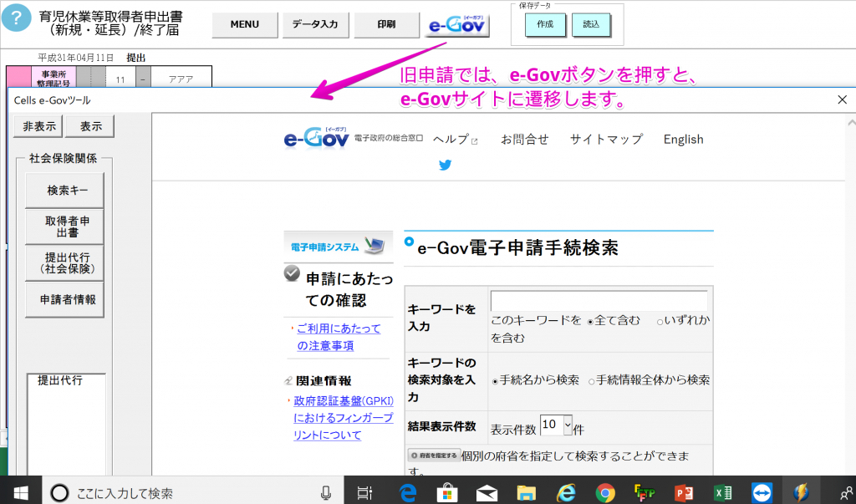Click the 提出代行（社会保険） button
Image resolution: width=856 pixels, height=504 pixels.
point(65,262)
